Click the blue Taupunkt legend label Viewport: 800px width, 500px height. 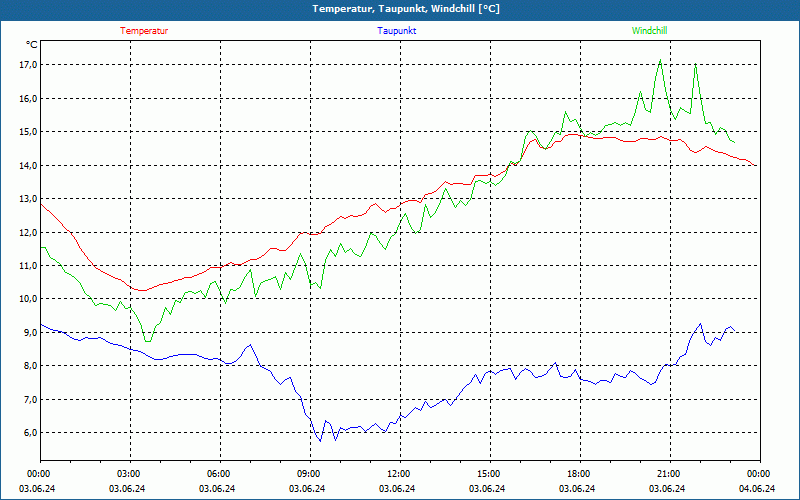point(396,31)
